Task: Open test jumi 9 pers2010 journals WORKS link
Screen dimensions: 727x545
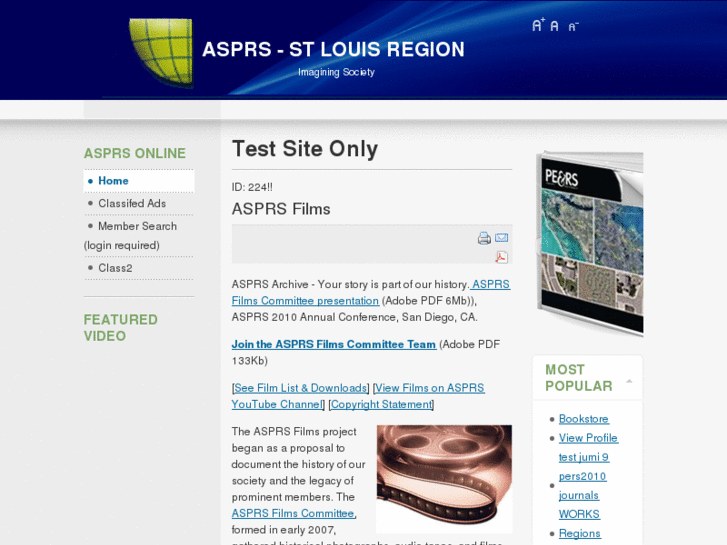Action: pyautogui.click(x=583, y=486)
